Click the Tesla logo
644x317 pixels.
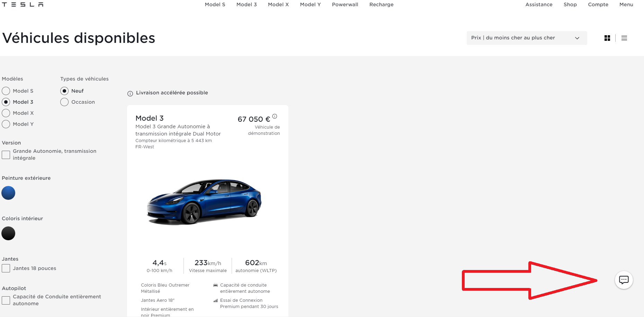tap(23, 4)
